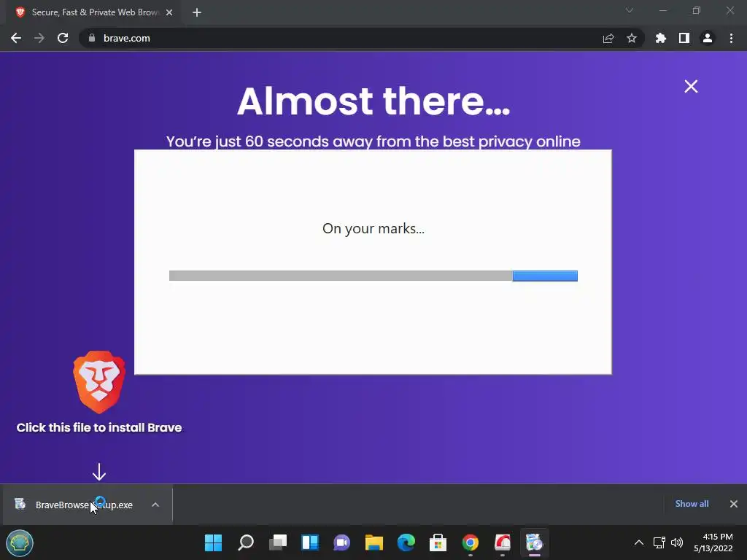Open the clock showing 4:15 PM
747x560 pixels.
click(713, 542)
